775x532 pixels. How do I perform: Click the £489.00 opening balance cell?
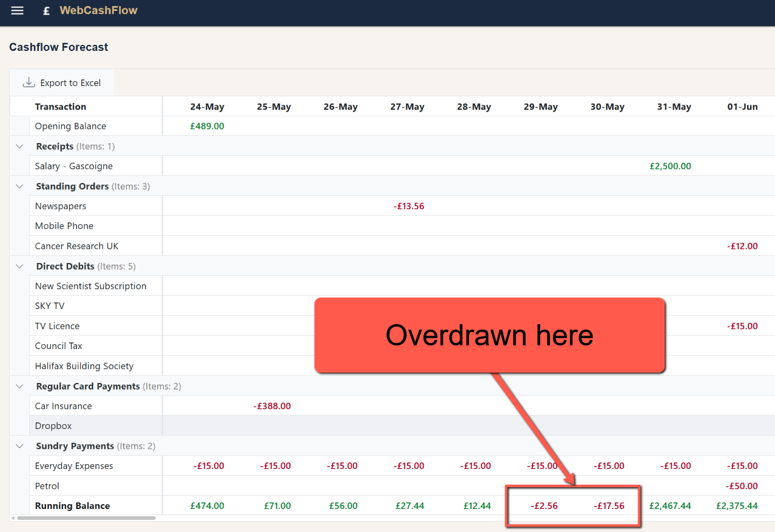[x=207, y=126]
